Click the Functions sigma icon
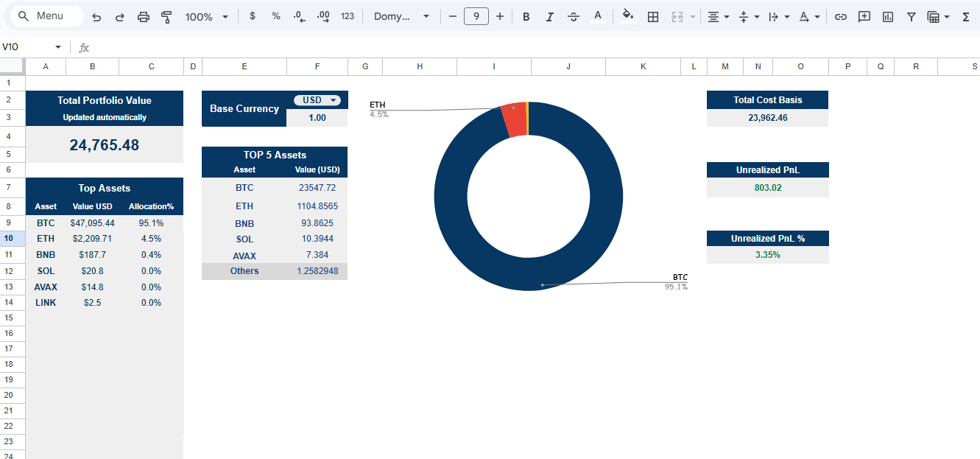The height and width of the screenshot is (459, 980). tap(965, 15)
